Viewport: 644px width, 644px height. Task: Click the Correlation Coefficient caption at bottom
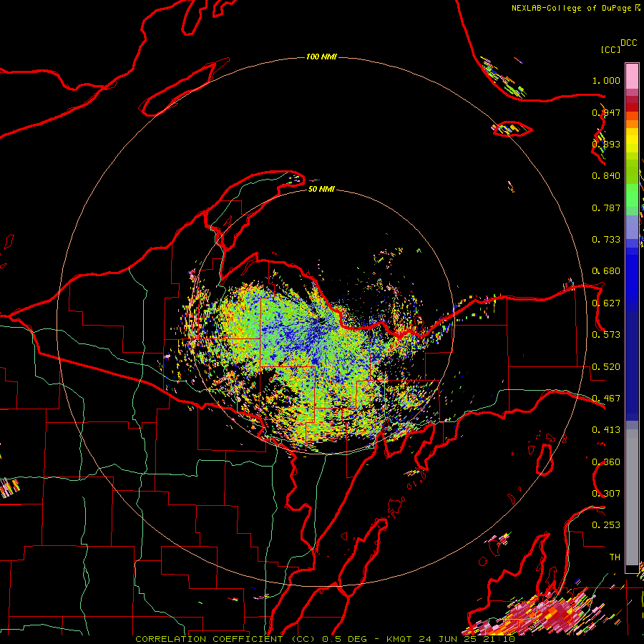(x=326, y=639)
